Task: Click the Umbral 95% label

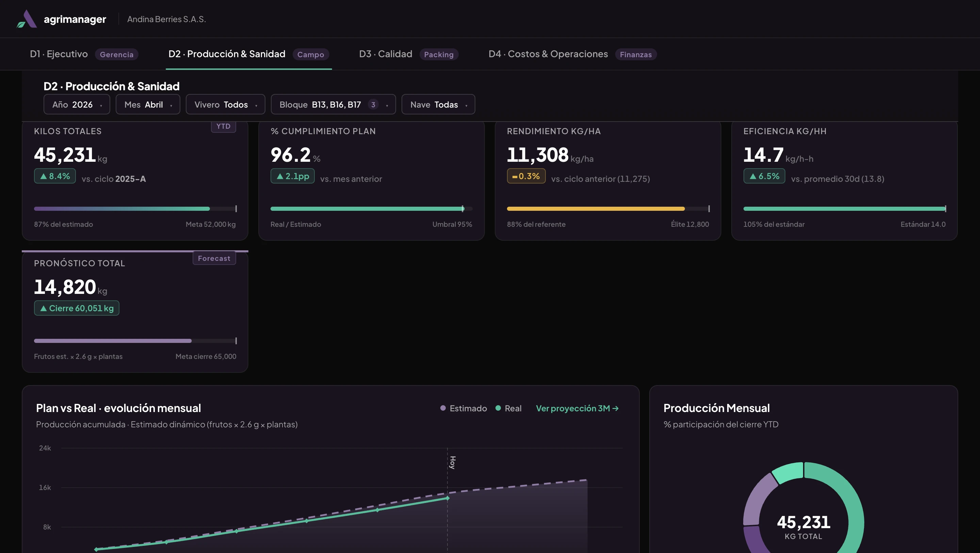Action: [452, 224]
